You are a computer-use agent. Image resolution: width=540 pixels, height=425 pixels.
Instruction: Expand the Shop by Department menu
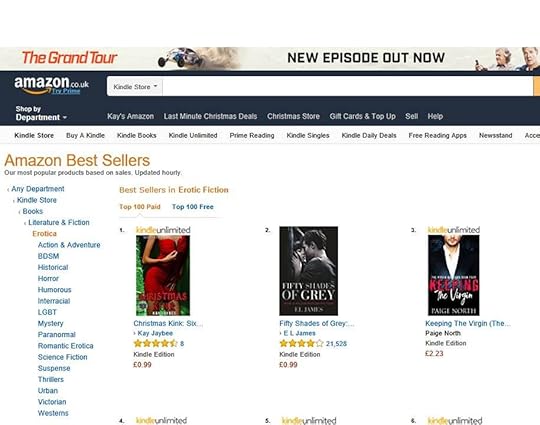point(41,113)
